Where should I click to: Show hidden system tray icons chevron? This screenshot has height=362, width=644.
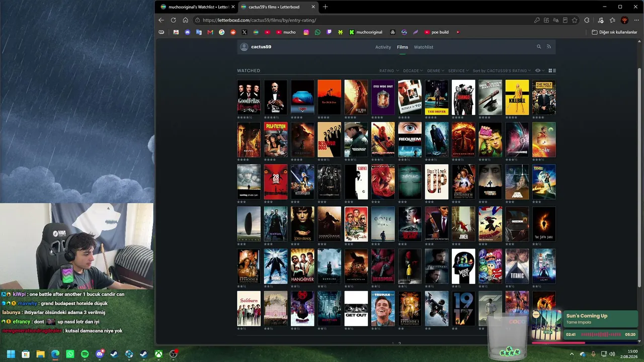tap(572, 354)
